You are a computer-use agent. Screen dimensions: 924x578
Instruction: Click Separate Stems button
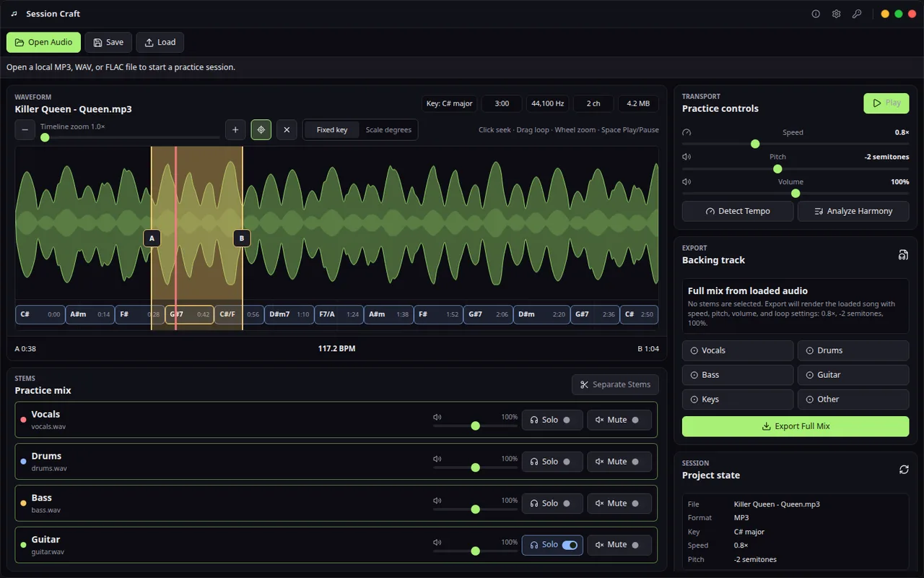pyautogui.click(x=614, y=384)
